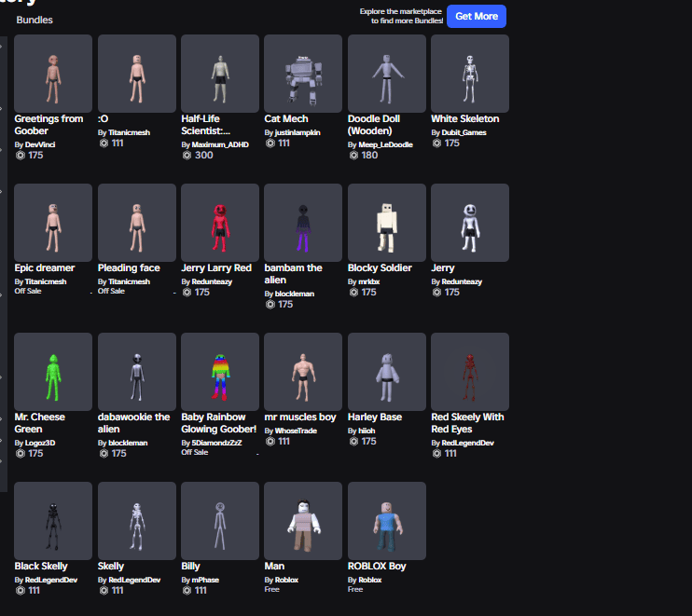This screenshot has height=616, width=692.
Task: Open the bambam the alien thumbnail
Action: (303, 223)
